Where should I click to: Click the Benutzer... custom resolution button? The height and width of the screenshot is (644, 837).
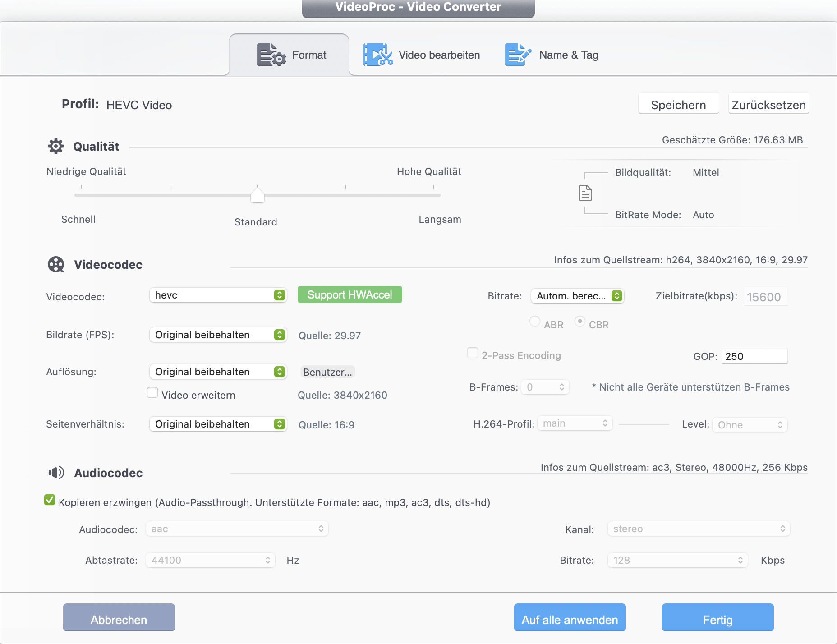[327, 372]
